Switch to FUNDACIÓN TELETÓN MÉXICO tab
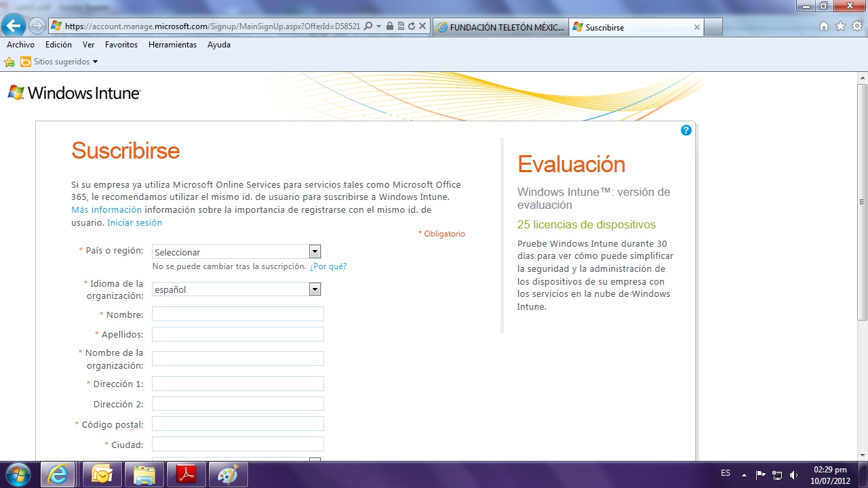 [500, 27]
